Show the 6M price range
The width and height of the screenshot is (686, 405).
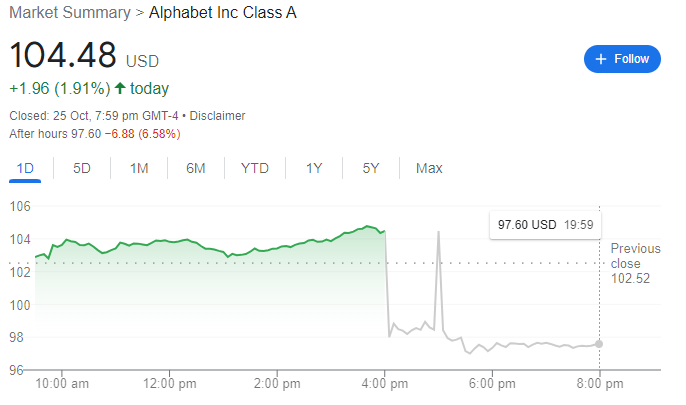click(x=196, y=168)
